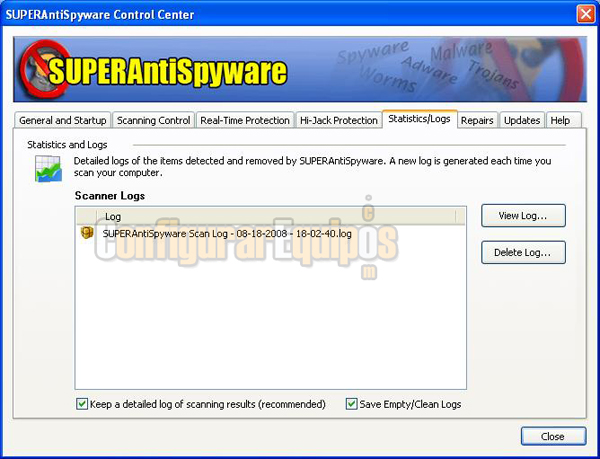Switch to Scanning Control tab
Image resolution: width=600 pixels, height=459 pixels.
(x=153, y=120)
